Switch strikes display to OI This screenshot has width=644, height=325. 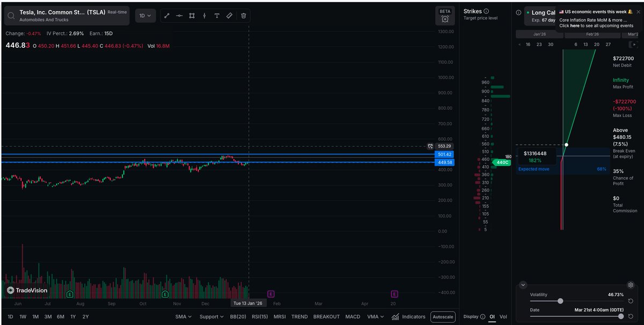(492, 317)
